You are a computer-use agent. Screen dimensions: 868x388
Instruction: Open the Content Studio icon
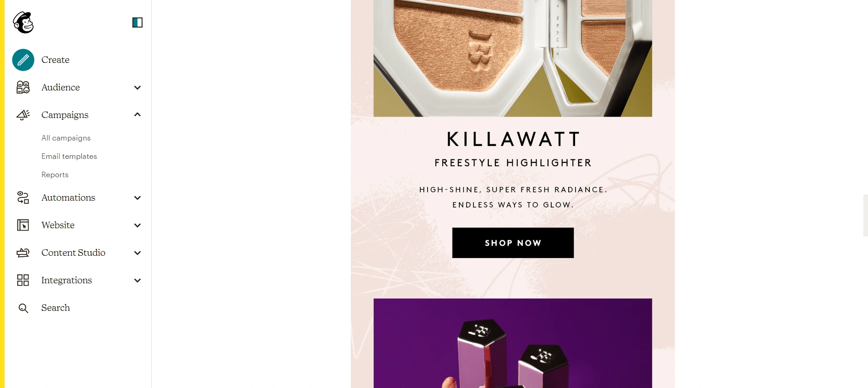pyautogui.click(x=23, y=253)
